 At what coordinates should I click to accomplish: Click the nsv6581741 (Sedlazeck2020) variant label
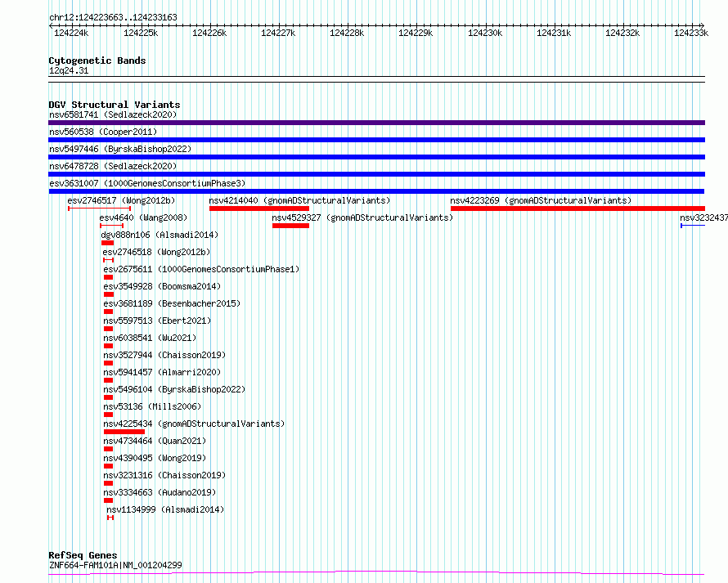point(113,114)
